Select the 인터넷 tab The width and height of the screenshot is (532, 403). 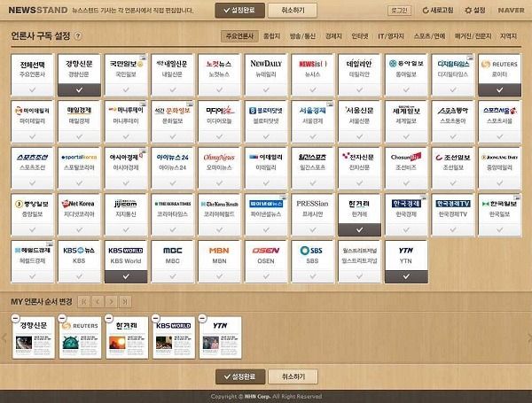[360, 36]
